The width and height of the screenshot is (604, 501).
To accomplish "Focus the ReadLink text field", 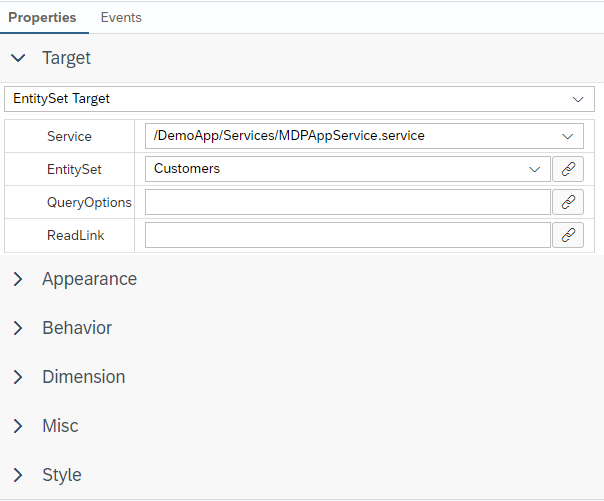I will 347,235.
